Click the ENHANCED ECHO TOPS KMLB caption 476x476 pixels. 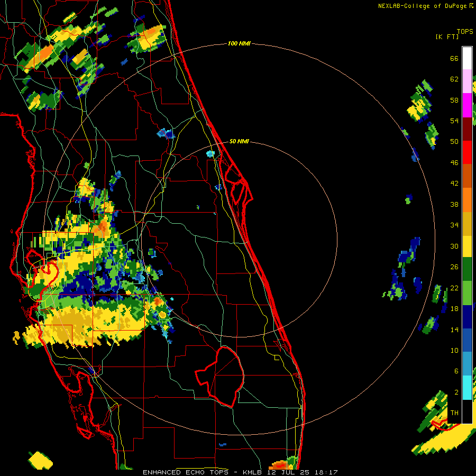click(x=240, y=472)
